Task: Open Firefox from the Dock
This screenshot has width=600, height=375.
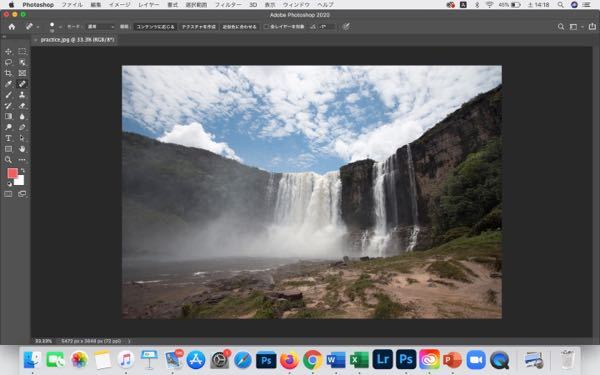Action: coord(289,360)
